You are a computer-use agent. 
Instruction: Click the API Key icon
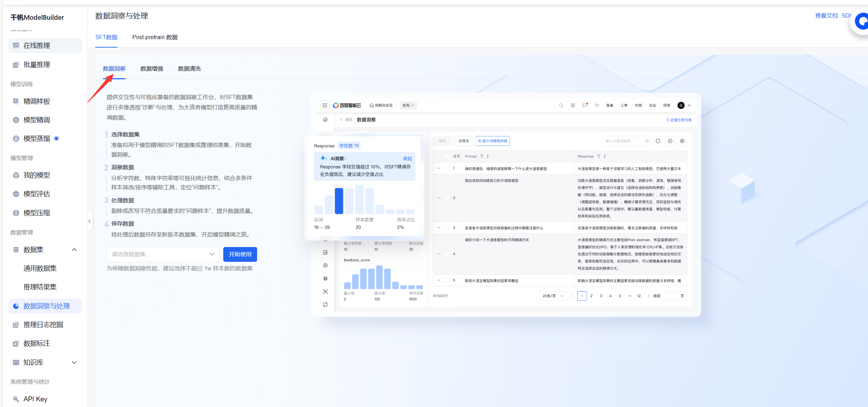[16, 399]
